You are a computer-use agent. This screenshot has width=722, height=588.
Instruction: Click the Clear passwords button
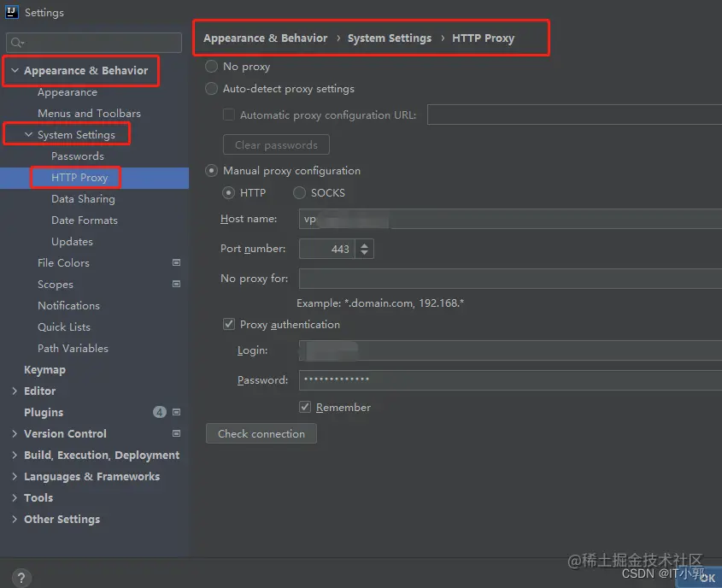click(x=276, y=145)
